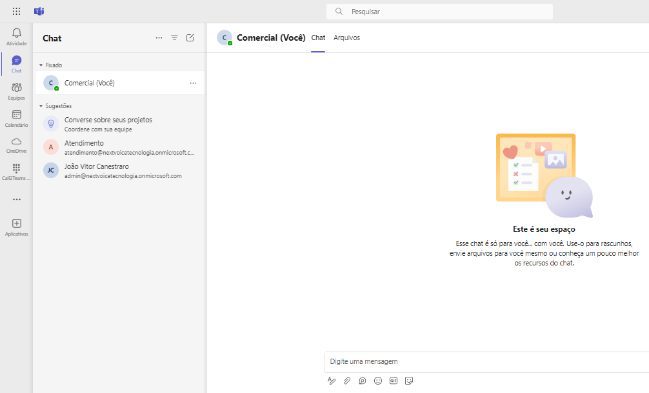
Task: Open Aplicativos to add apps
Action: (17, 227)
